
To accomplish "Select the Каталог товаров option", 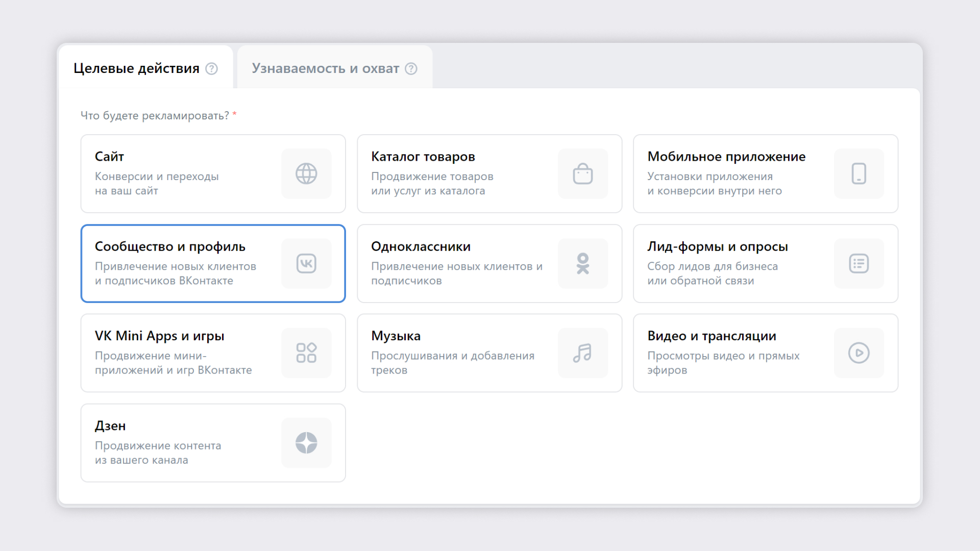I will pyautogui.click(x=490, y=173).
